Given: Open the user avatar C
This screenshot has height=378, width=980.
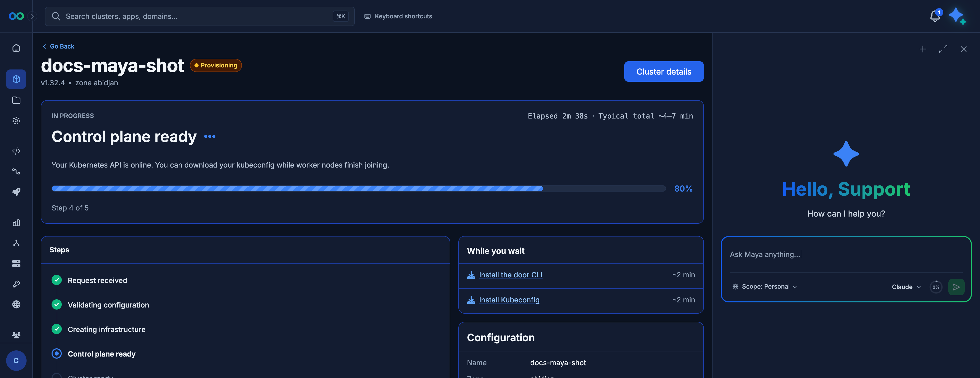Looking at the screenshot, I should [16, 360].
